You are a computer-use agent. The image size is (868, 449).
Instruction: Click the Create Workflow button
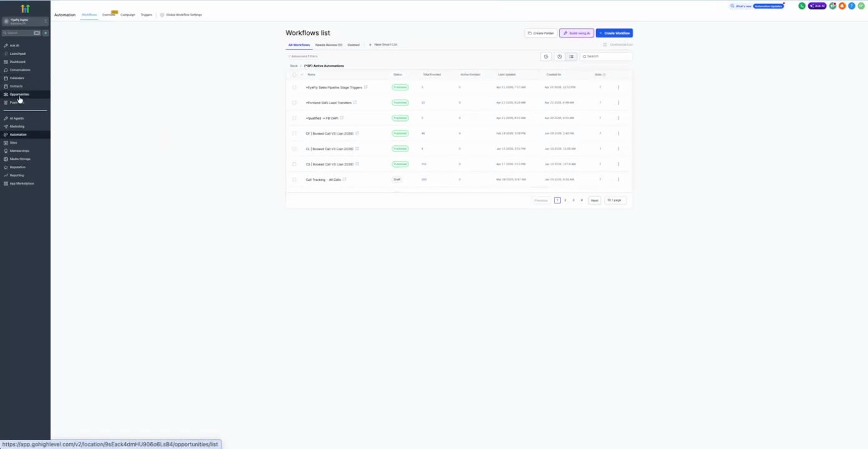point(614,33)
